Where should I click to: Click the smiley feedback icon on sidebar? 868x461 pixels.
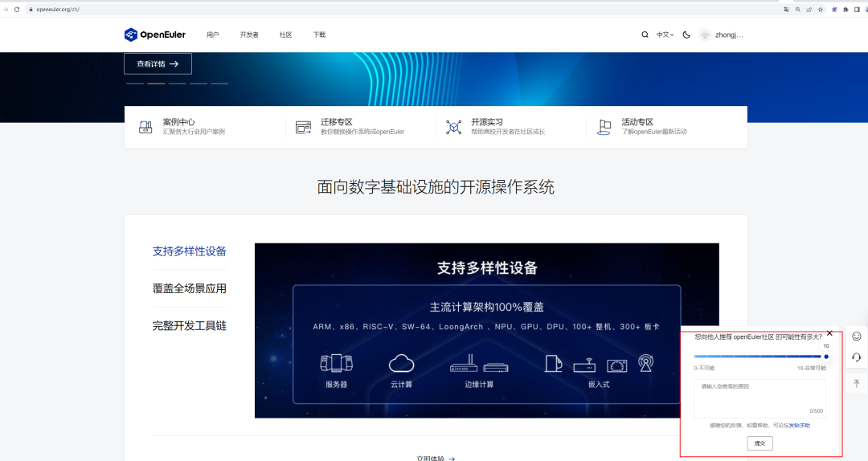point(857,336)
